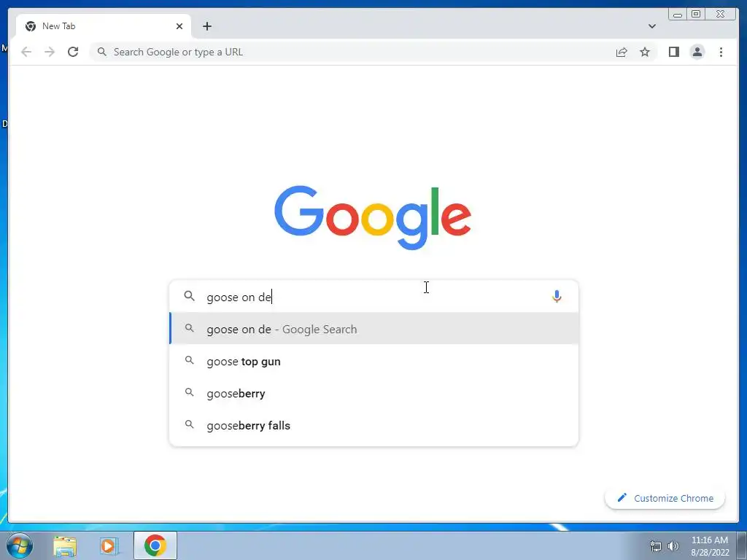Click the Google search text box
Screen dimensions: 747x560
pos(374,297)
